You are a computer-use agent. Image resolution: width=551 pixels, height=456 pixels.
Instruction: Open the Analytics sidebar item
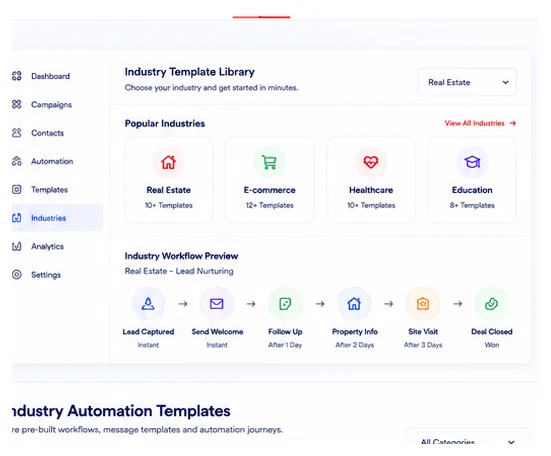47,247
